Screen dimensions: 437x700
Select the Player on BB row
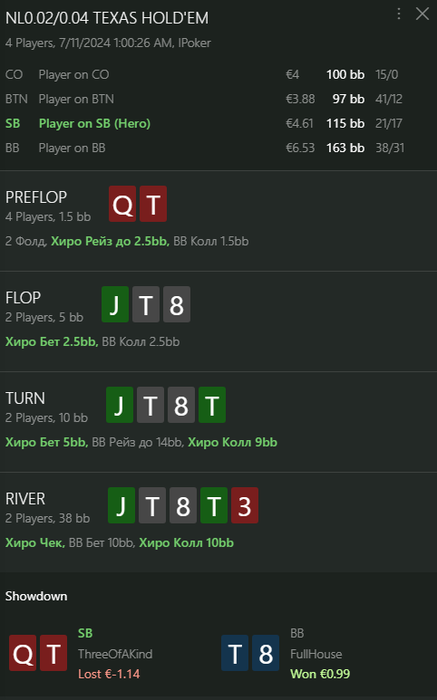218,148
